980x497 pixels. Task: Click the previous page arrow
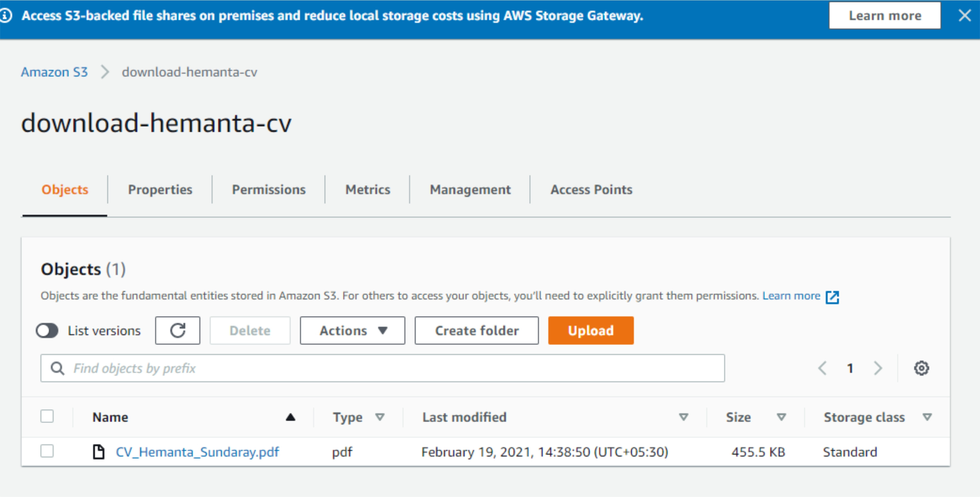pos(822,368)
